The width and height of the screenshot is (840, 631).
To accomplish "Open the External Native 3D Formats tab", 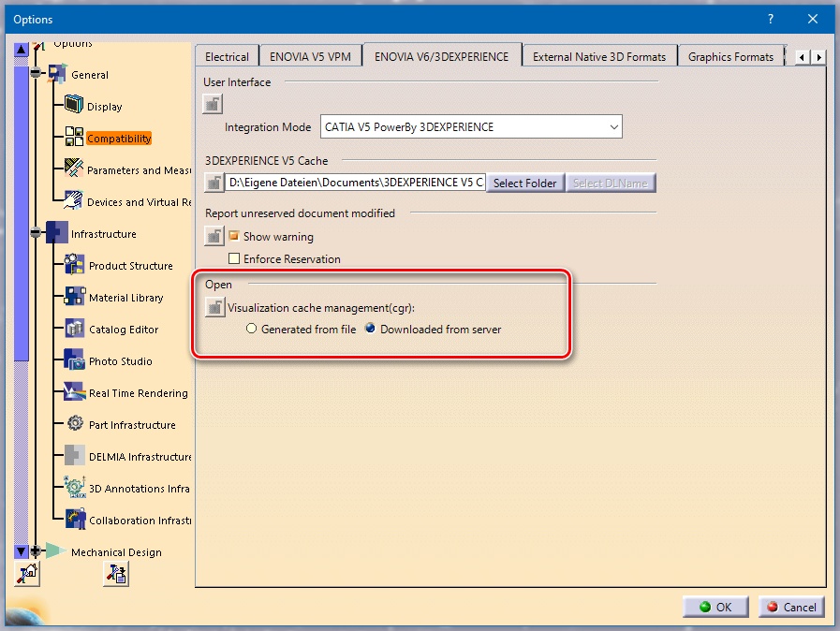I will tap(599, 57).
